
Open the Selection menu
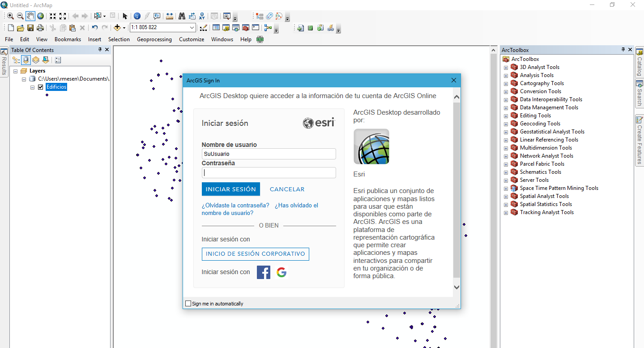click(x=119, y=39)
